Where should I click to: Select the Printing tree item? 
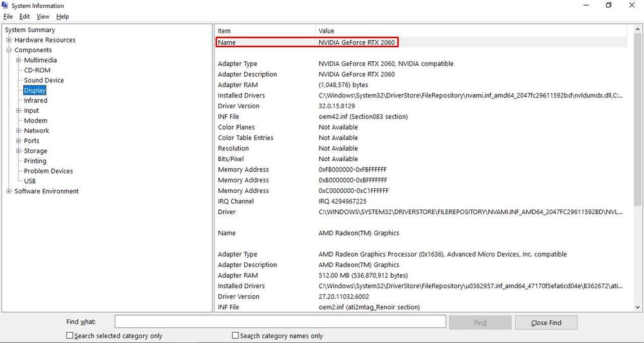point(35,161)
